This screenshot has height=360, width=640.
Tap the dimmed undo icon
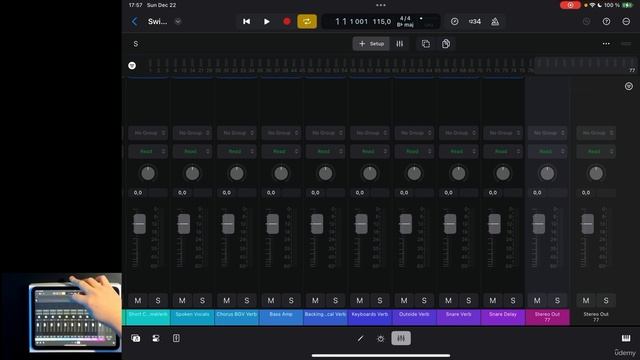587,22
